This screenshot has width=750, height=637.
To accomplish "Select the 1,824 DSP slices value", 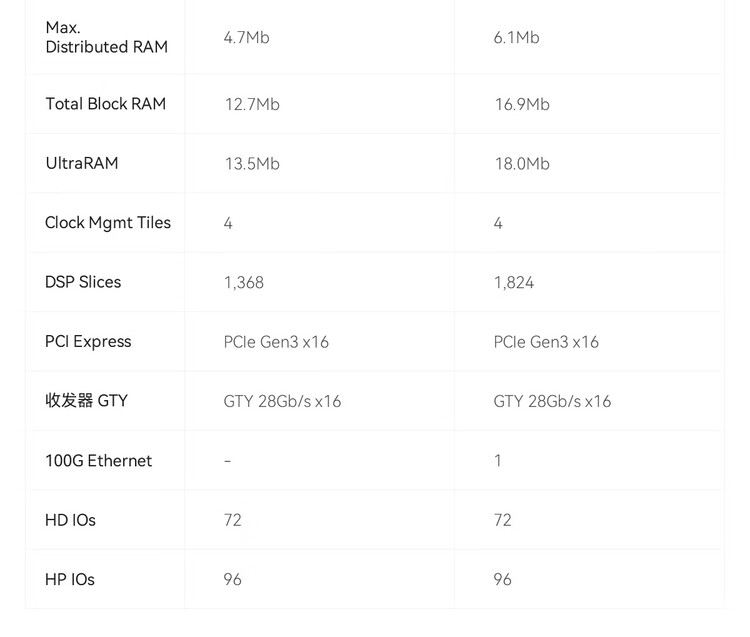I will tap(514, 283).
